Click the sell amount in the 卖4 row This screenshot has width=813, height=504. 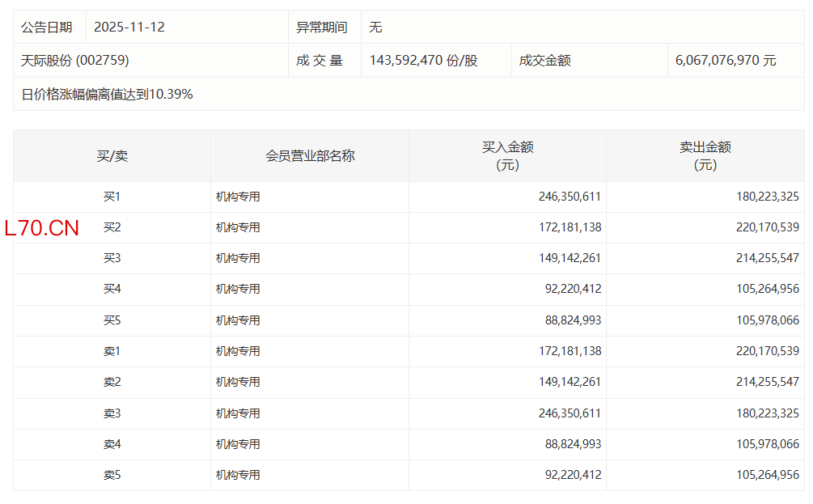[767, 444]
